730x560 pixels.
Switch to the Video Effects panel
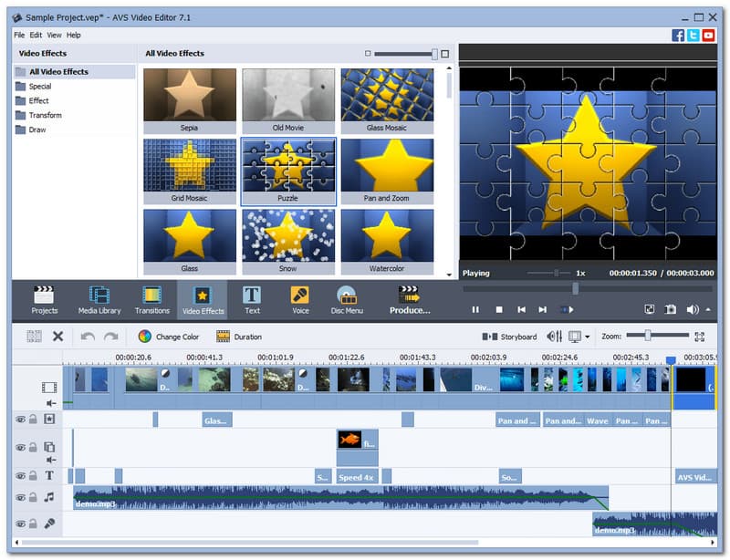[203, 300]
